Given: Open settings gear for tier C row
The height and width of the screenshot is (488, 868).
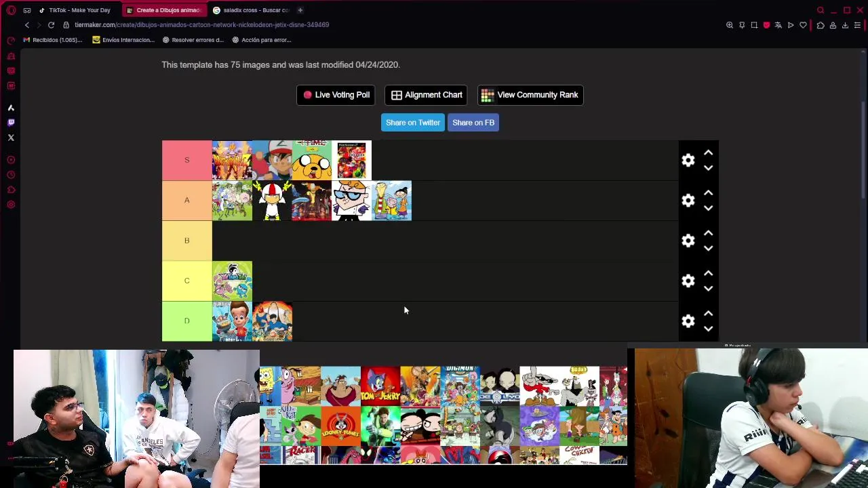Looking at the screenshot, I should pyautogui.click(x=688, y=281).
